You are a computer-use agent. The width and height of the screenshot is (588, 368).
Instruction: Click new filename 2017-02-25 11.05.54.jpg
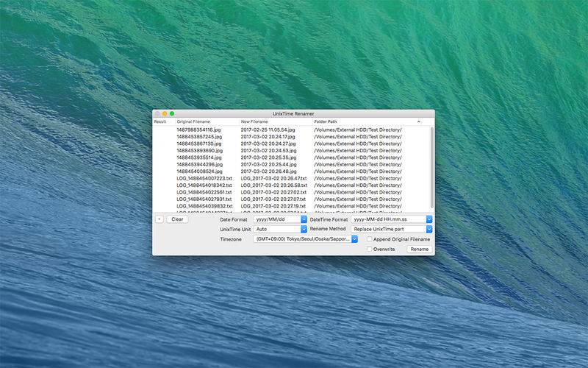coord(268,130)
